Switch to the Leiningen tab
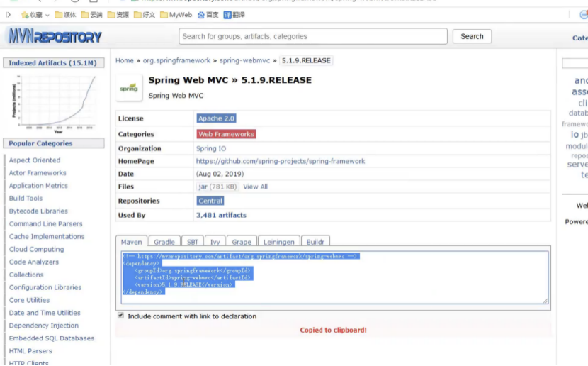 pyautogui.click(x=278, y=241)
